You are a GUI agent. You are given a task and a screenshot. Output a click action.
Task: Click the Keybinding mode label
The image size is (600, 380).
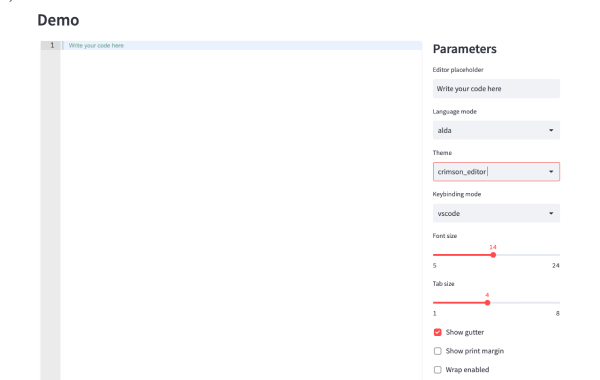point(457,194)
